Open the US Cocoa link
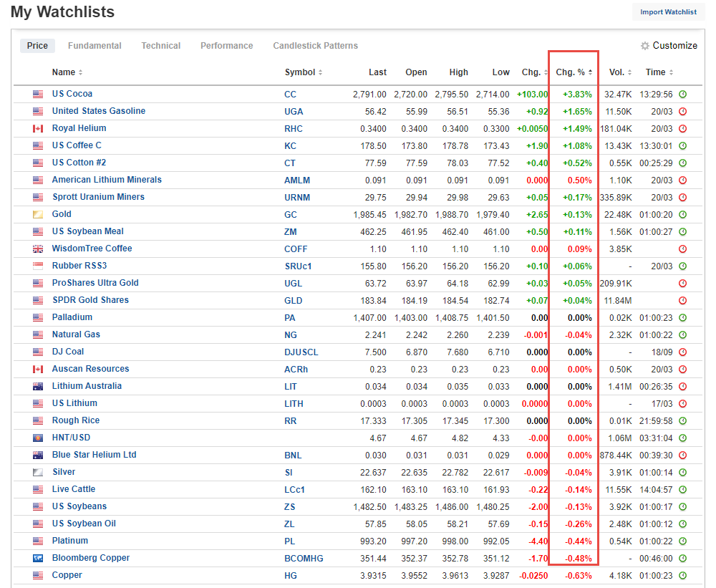Screen dimensions: 716x588 click(x=72, y=94)
